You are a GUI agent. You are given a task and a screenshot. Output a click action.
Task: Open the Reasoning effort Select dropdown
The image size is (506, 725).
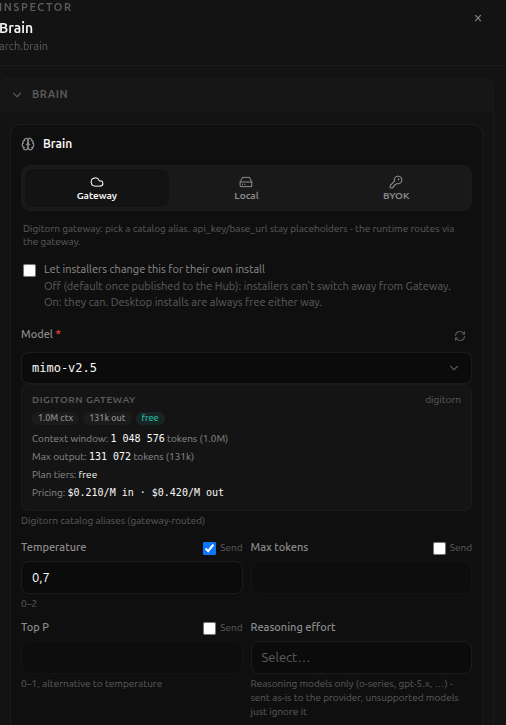(361, 657)
